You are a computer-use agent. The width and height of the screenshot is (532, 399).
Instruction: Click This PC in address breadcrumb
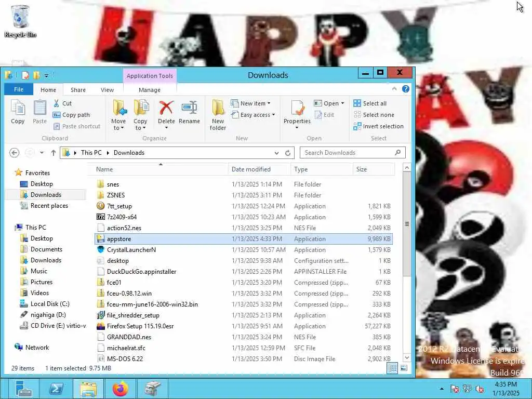coord(91,153)
